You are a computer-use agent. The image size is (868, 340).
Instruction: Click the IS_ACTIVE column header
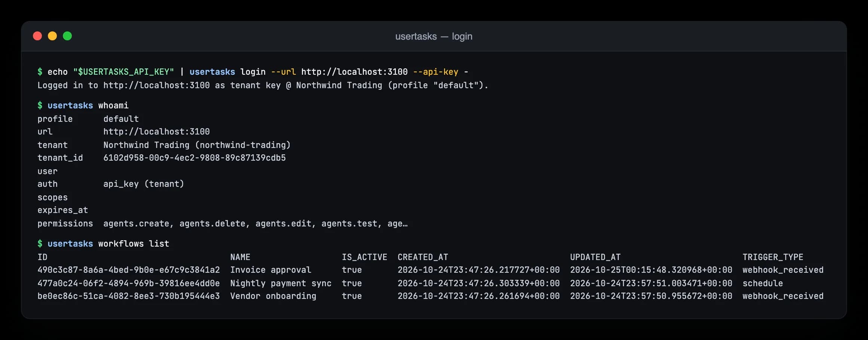[x=364, y=257]
